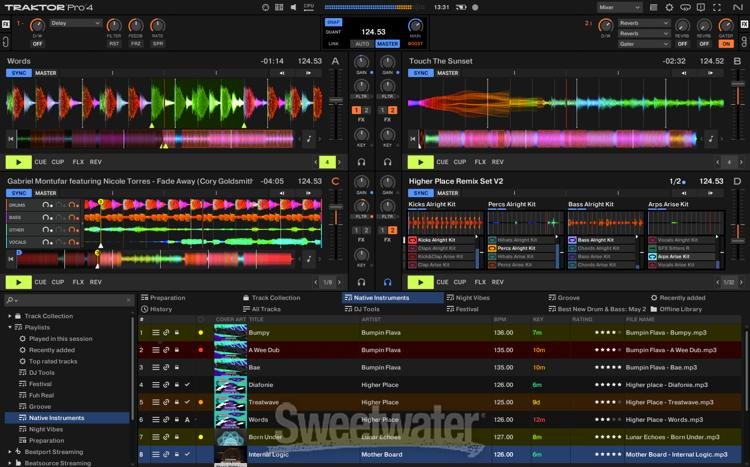Expand the Beatport Streaming node
750x467 pixels.
[x=10, y=452]
